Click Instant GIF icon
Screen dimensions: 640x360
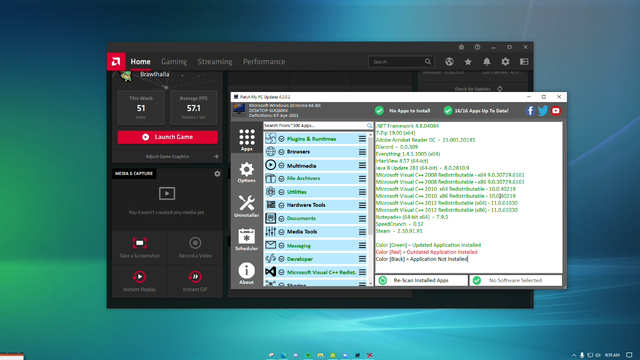pos(195,277)
